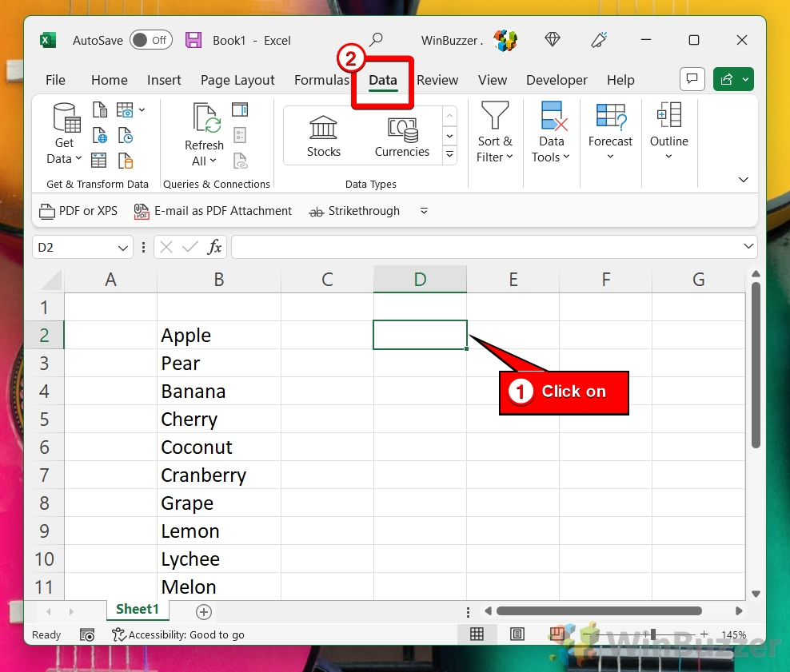Open the Comments button
The image size is (790, 672).
tap(692, 79)
